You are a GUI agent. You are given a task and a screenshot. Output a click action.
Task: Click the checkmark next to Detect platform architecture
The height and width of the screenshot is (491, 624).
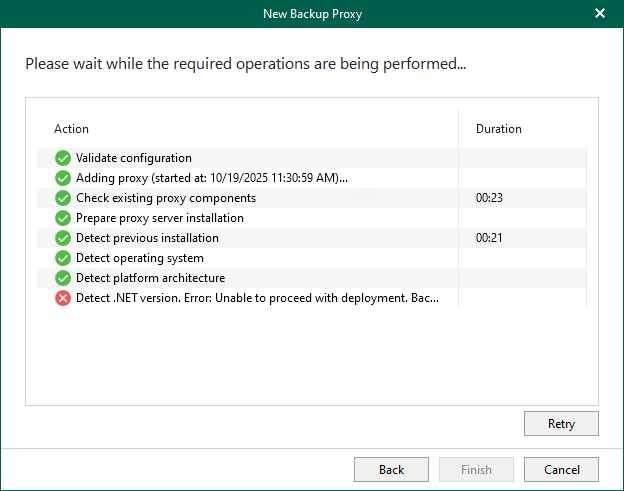click(x=63, y=278)
